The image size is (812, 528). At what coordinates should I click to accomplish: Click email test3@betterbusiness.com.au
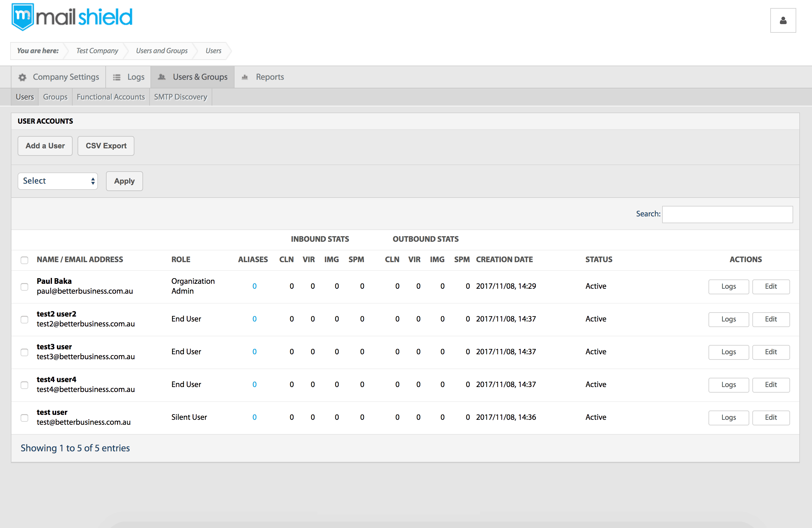[x=86, y=357]
